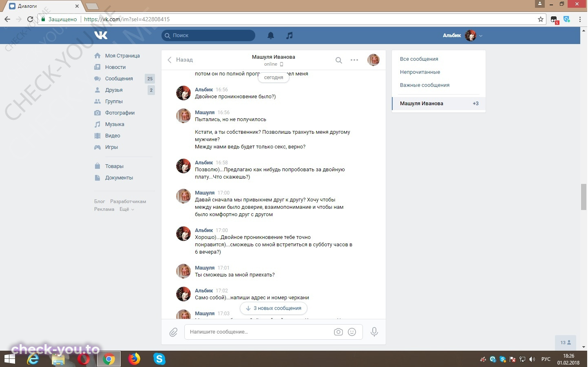This screenshot has width=588, height=367.
Task: Open Firefox from the taskbar
Action: click(x=134, y=359)
